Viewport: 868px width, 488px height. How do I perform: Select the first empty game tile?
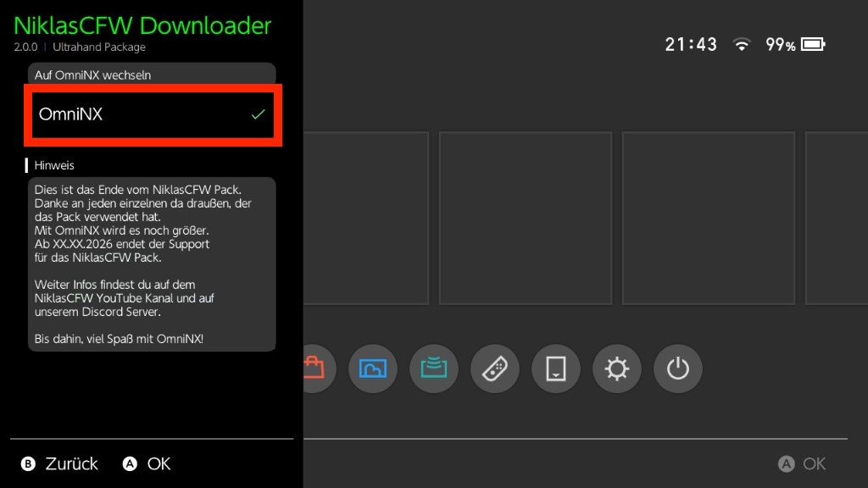[366, 218]
